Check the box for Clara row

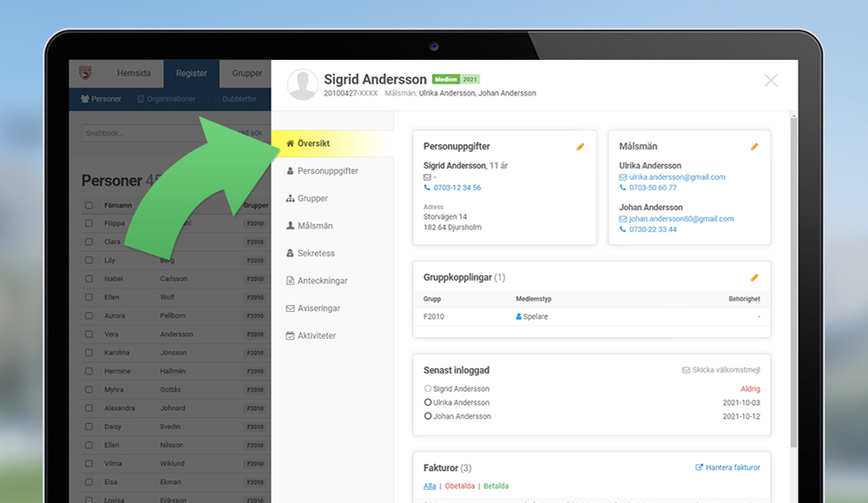point(89,242)
